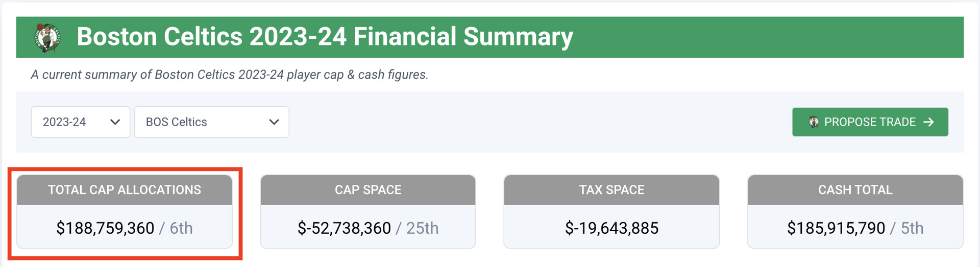Click the chevron arrow on the BOS Celtics dropdown
Viewport: 980px width, 267px height.
coord(274,122)
